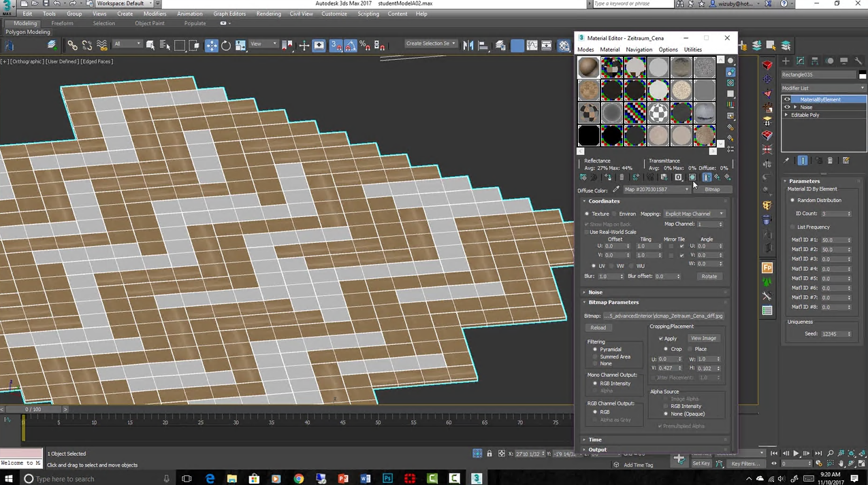Click Show Shaded Material in Viewport icon
This screenshot has height=485, width=868.
click(x=692, y=178)
